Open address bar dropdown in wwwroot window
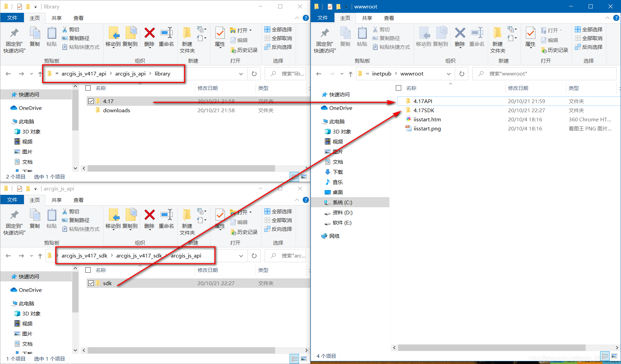The height and width of the screenshot is (364, 621). pos(449,74)
